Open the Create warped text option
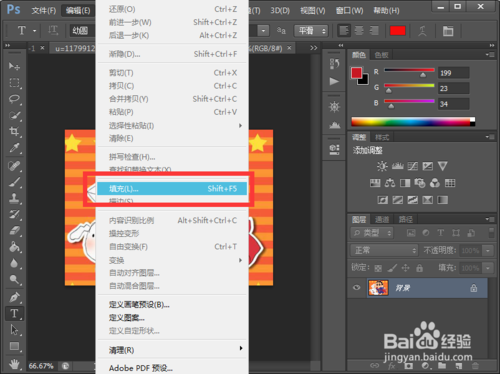 (x=422, y=31)
